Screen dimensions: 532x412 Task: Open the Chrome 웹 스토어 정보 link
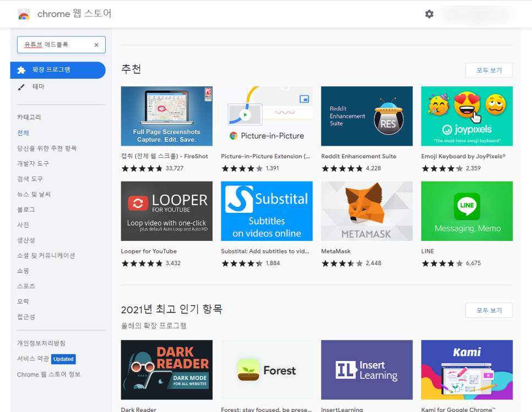tap(48, 375)
